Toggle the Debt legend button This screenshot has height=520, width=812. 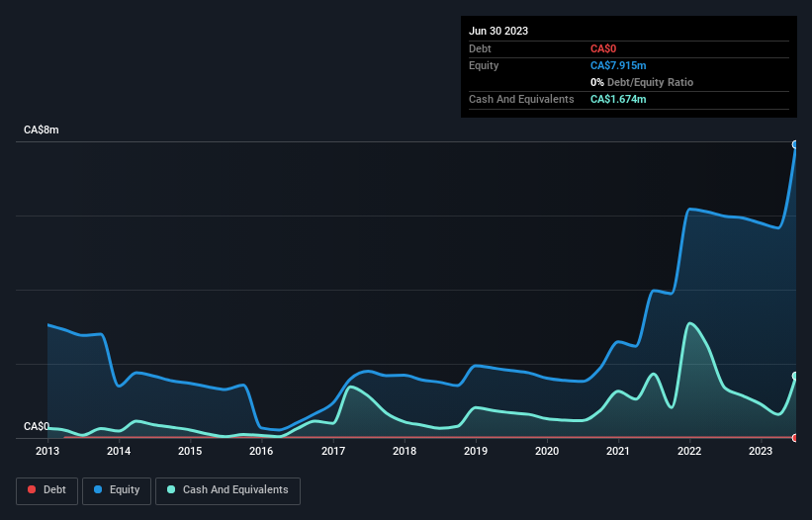coord(47,490)
